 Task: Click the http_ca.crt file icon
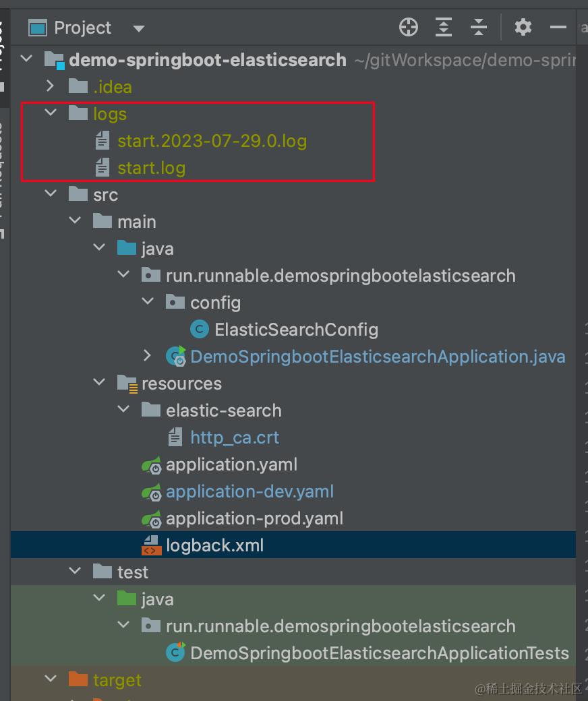click(x=175, y=437)
